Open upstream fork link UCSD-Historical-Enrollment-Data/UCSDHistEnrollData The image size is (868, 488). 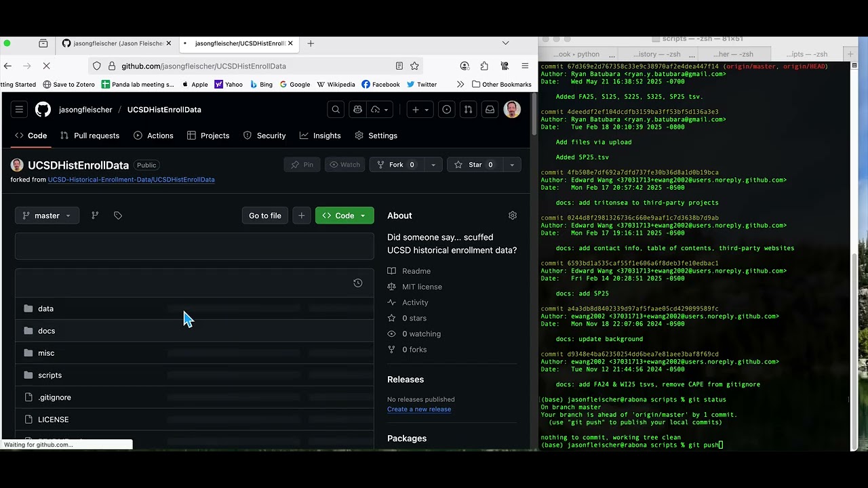point(131,180)
